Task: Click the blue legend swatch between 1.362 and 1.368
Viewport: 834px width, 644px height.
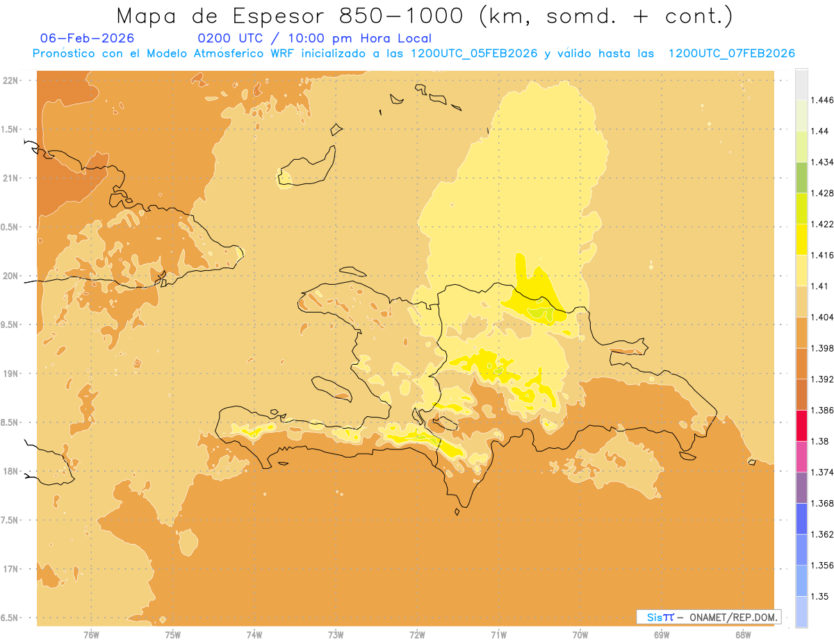Action: click(801, 518)
